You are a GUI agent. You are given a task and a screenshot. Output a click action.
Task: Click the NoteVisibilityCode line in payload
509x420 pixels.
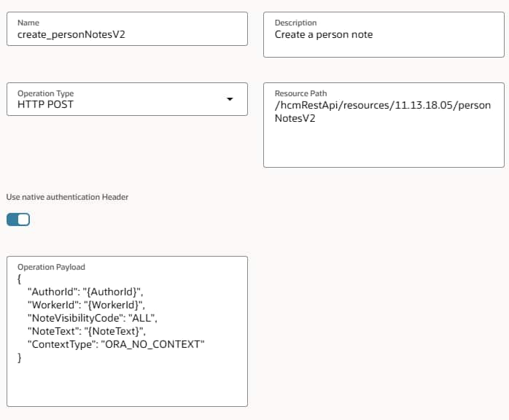92,318
